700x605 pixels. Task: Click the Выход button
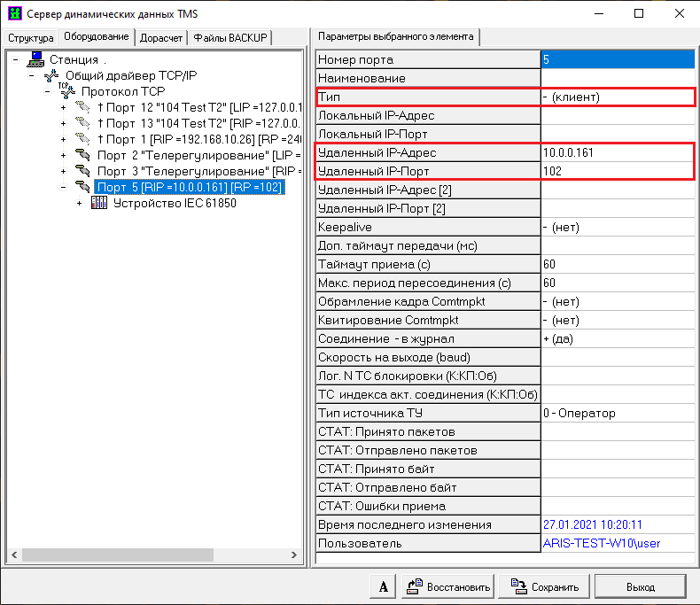(x=639, y=586)
